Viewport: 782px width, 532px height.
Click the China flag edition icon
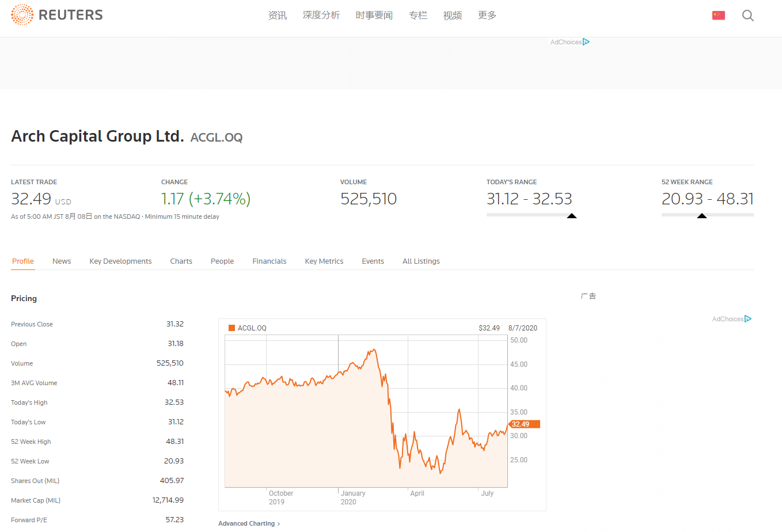tap(719, 15)
